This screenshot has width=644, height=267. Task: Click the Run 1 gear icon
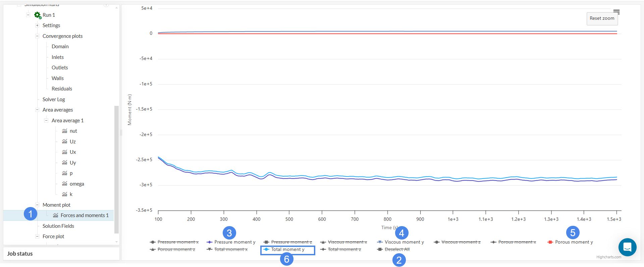pos(38,15)
